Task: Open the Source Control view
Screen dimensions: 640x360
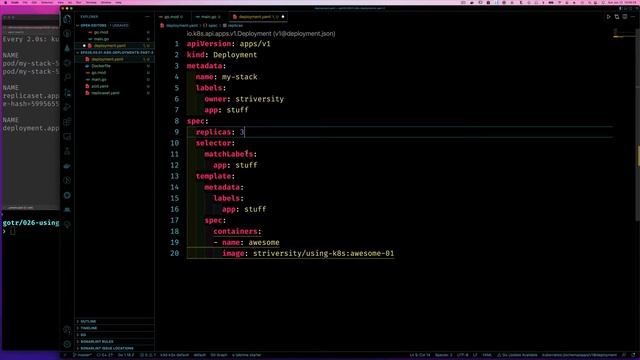Action: pyautogui.click(x=67, y=92)
